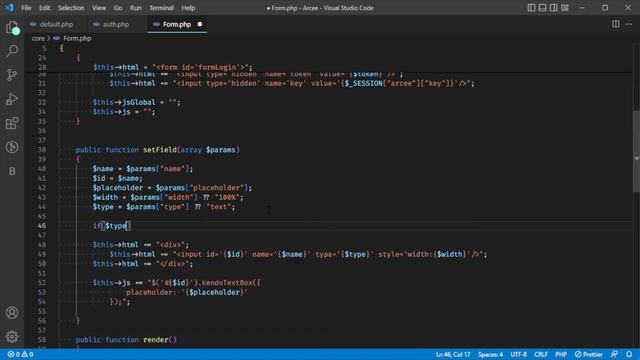Click the VS Code logo in title bar
This screenshot has width=640, height=360.
9,8
